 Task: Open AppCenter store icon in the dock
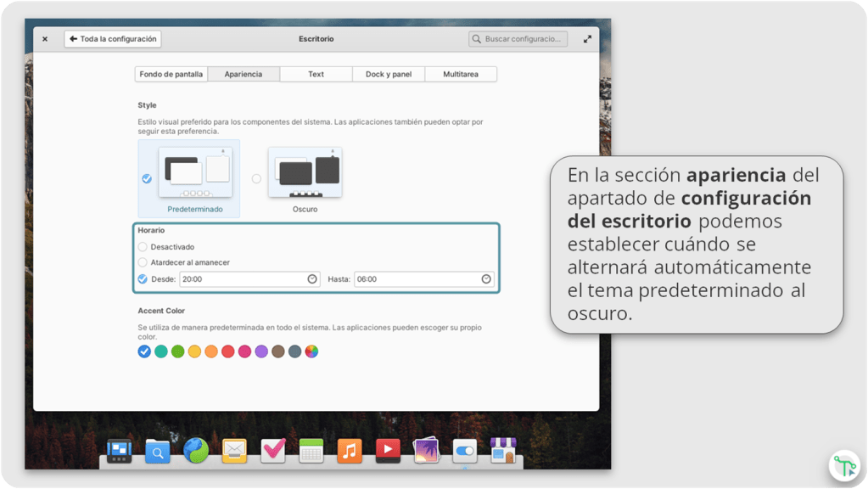point(503,450)
